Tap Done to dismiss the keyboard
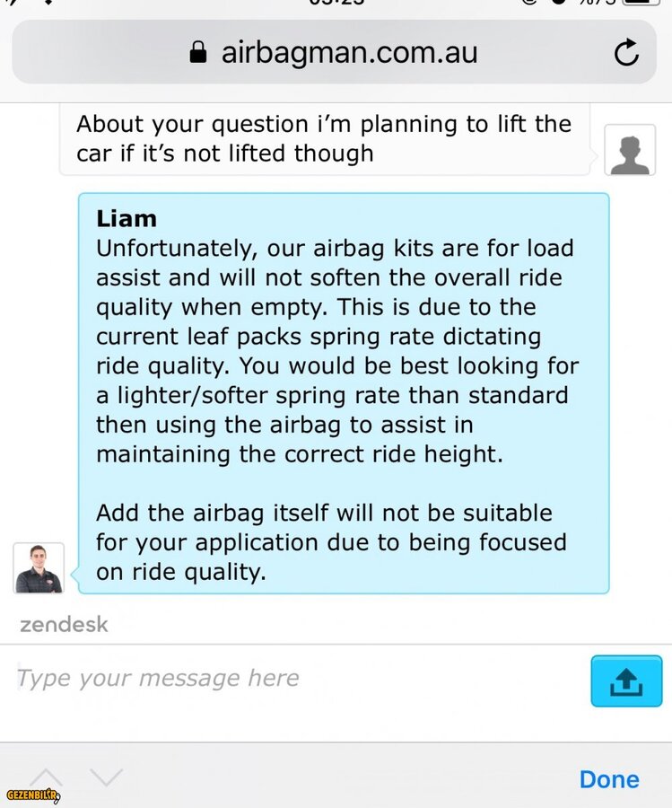The width and height of the screenshot is (672, 808). (x=609, y=779)
